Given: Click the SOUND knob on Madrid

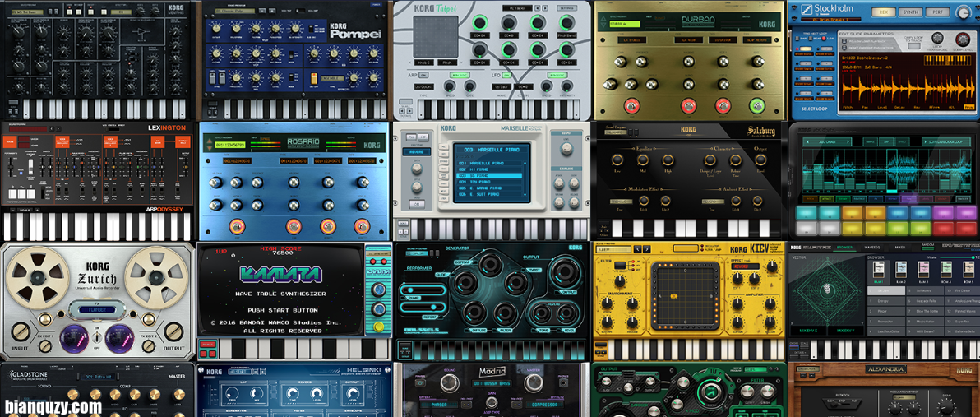Looking at the screenshot, I should (x=450, y=382).
